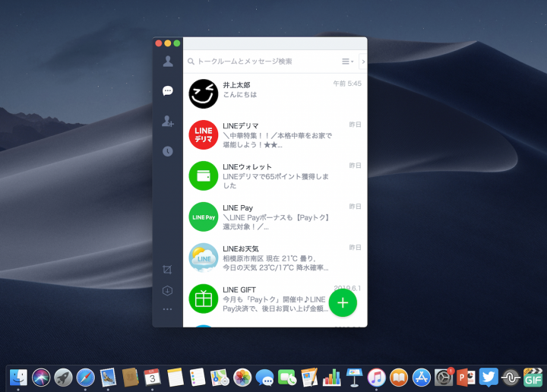Click the green gift box avatar
The height and width of the screenshot is (392, 547).
point(204,299)
